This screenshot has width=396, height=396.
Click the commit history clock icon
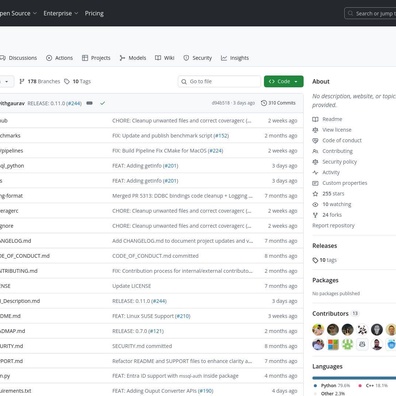click(264, 103)
